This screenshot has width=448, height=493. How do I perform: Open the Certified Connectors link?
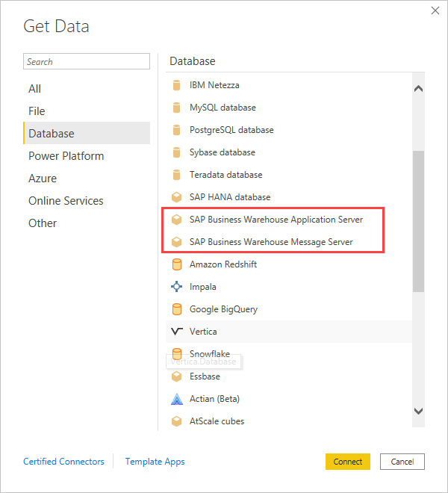[x=63, y=462]
